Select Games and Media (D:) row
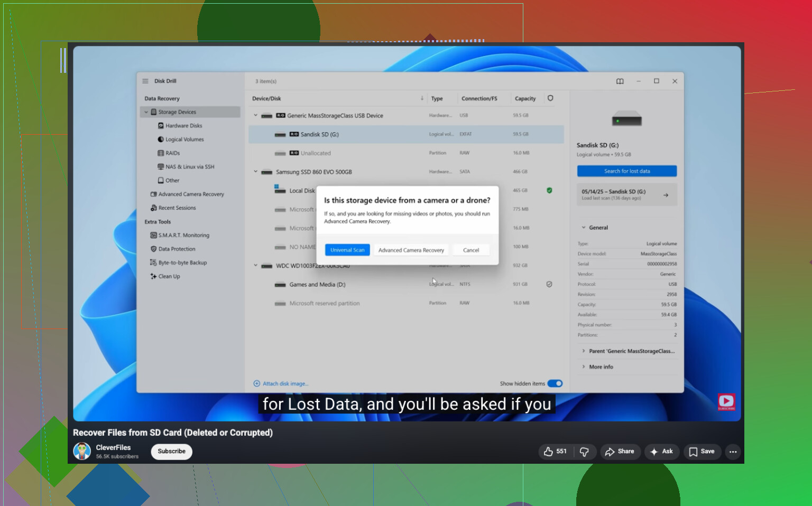The image size is (812, 506). coord(406,285)
